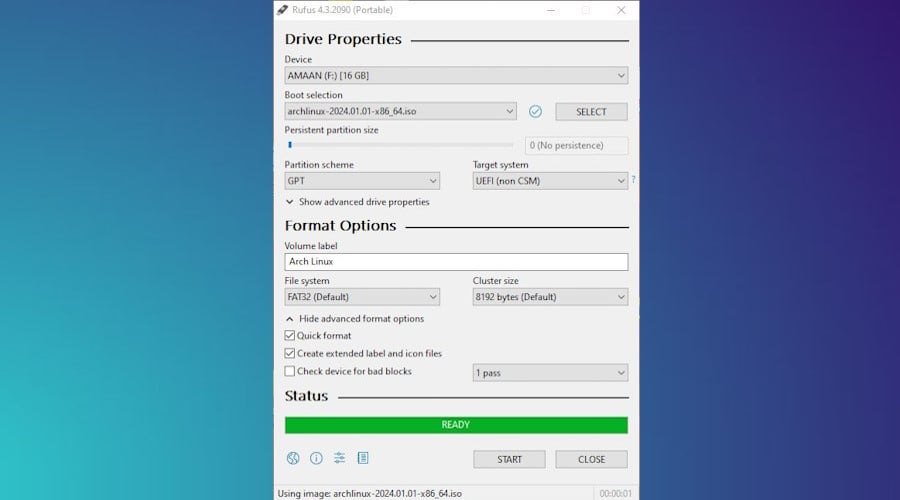900x500 pixels.
Task: Open the Cluster size 8192 bytes dropdown
Action: pos(550,297)
